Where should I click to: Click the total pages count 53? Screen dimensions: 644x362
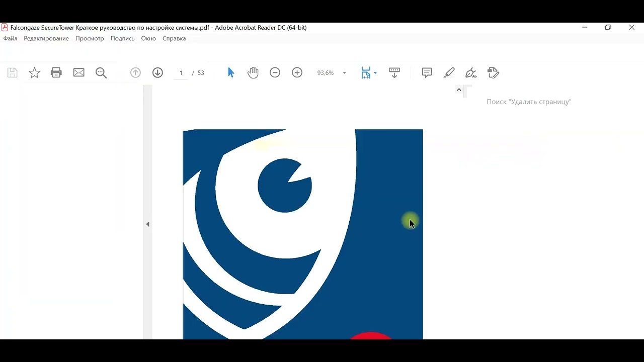(201, 73)
